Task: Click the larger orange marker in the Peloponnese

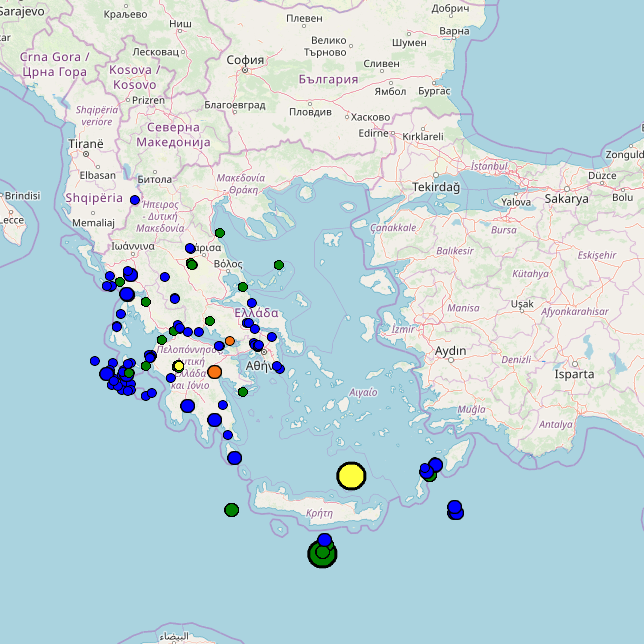Action: tap(214, 372)
